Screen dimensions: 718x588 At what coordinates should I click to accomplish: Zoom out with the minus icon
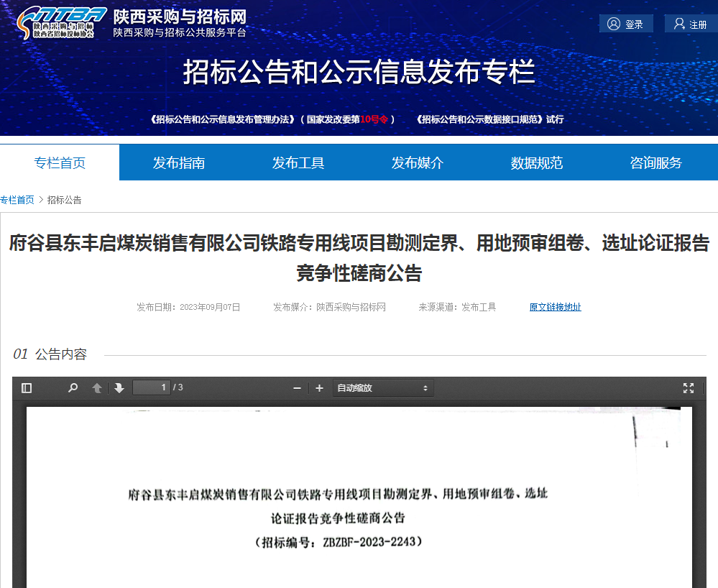point(297,388)
